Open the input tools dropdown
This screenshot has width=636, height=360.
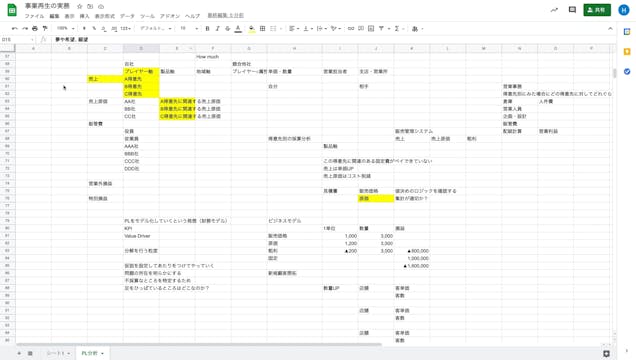click(x=417, y=28)
